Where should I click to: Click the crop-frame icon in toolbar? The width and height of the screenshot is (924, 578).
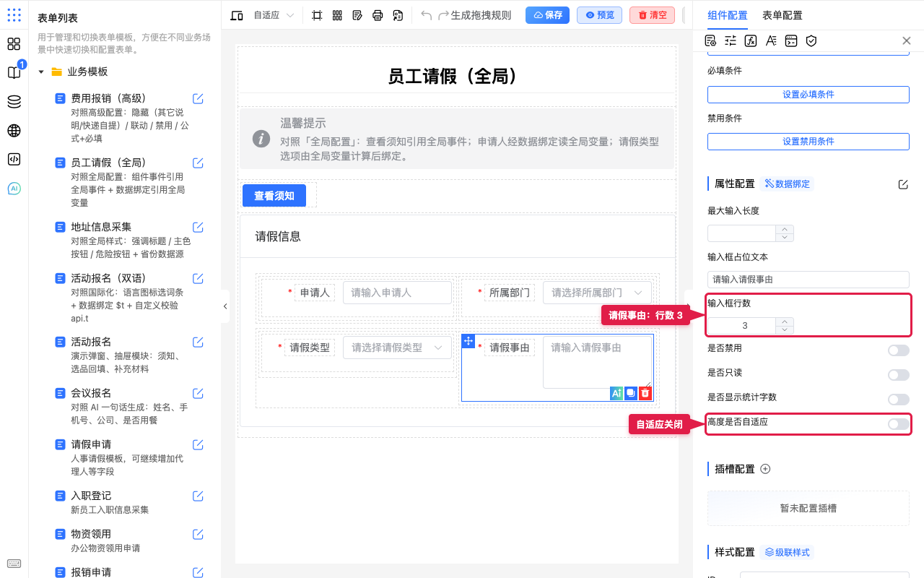[x=317, y=15]
